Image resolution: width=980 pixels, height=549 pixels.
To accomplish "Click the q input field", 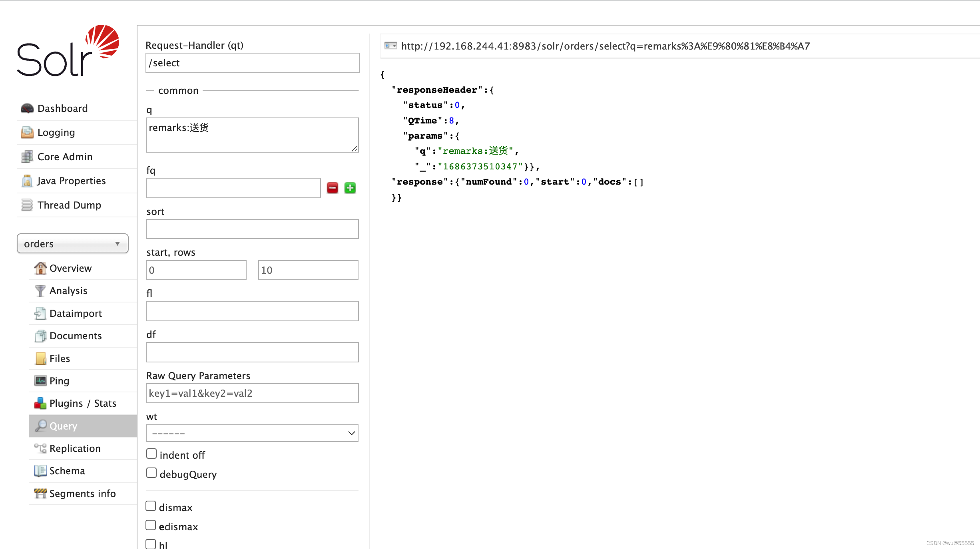I will click(x=253, y=134).
